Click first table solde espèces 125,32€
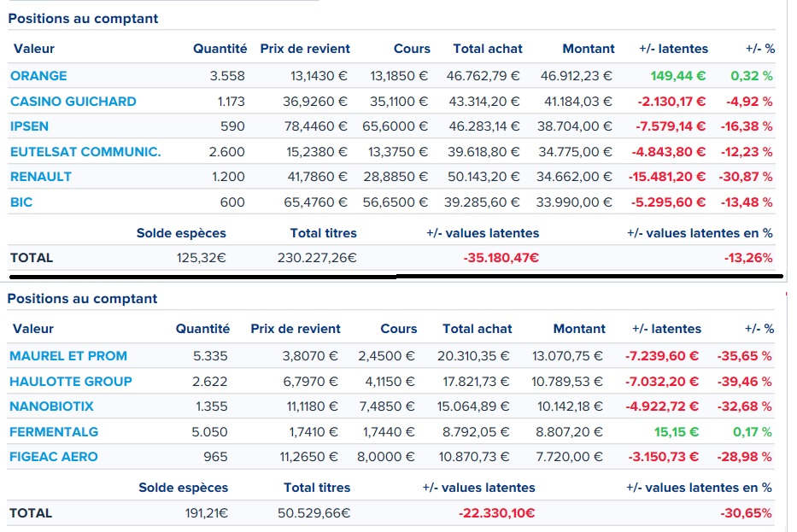 pos(202,258)
